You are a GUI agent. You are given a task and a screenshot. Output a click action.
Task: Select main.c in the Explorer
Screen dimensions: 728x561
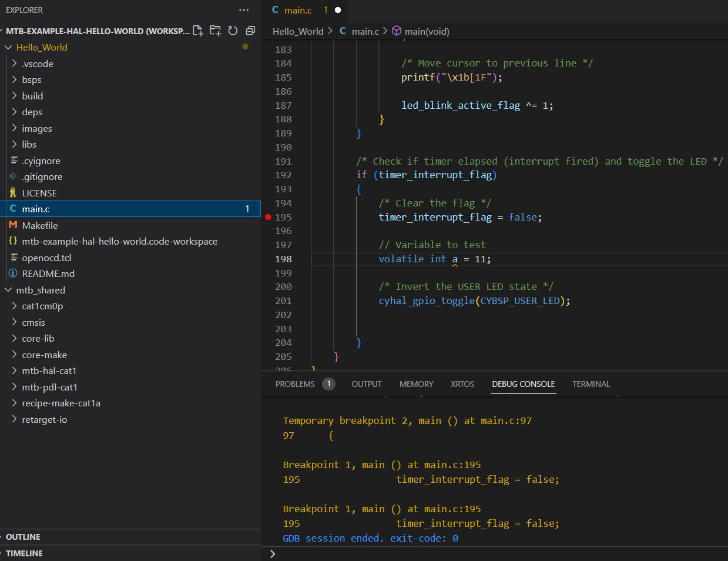130,209
